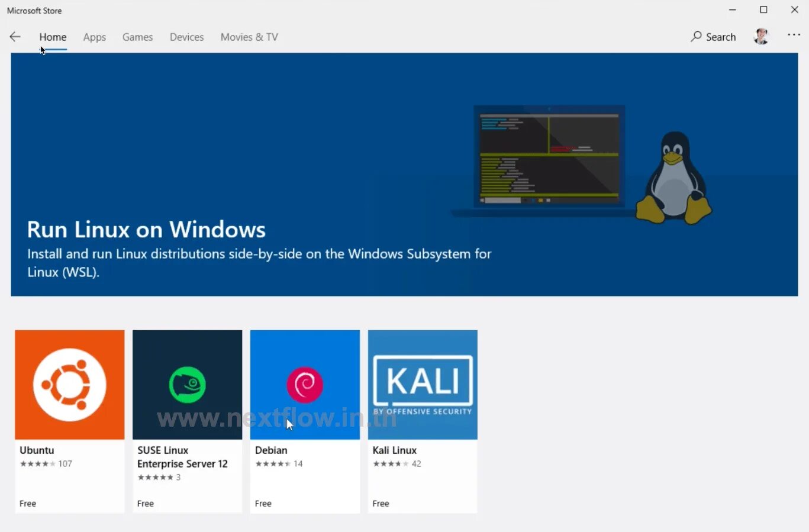Click the Ubuntu app title text
Image resolution: width=809 pixels, height=532 pixels.
[37, 450]
